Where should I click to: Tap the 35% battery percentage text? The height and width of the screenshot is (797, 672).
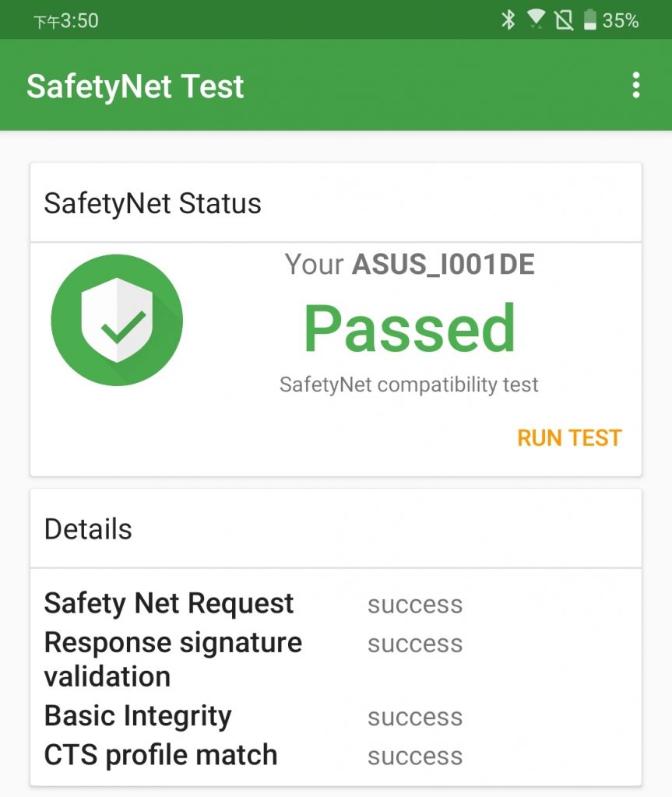621,21
